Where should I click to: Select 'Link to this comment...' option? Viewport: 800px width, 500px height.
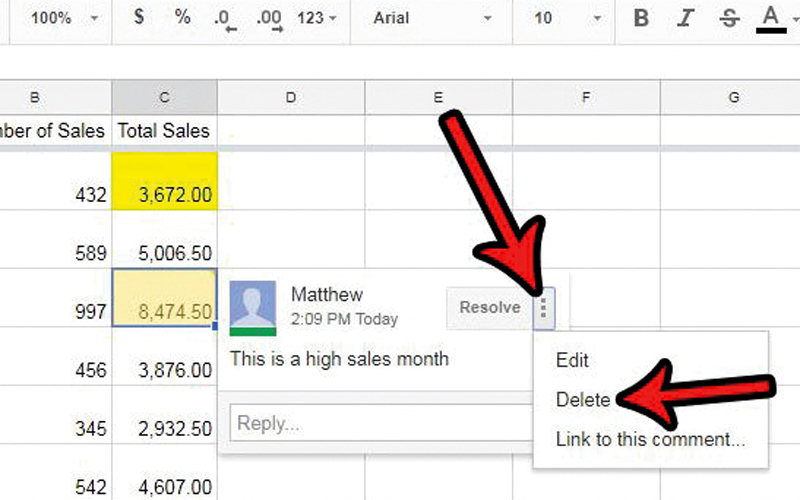pyautogui.click(x=650, y=438)
